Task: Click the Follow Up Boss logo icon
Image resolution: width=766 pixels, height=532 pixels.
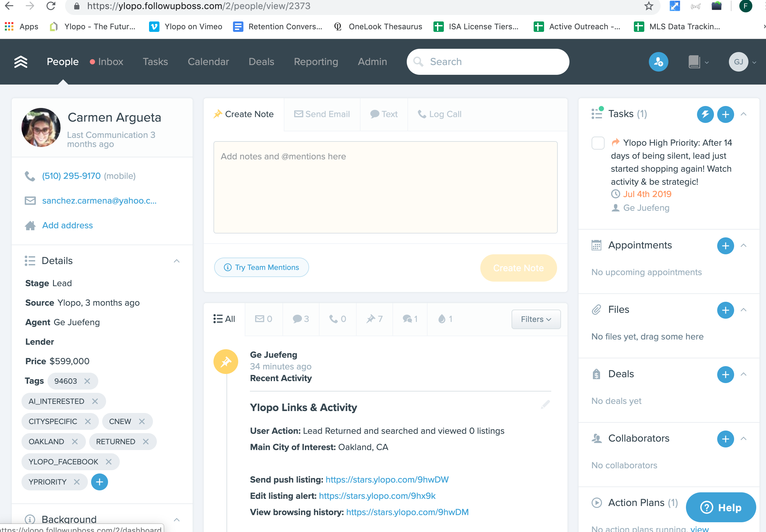Action: (x=21, y=62)
